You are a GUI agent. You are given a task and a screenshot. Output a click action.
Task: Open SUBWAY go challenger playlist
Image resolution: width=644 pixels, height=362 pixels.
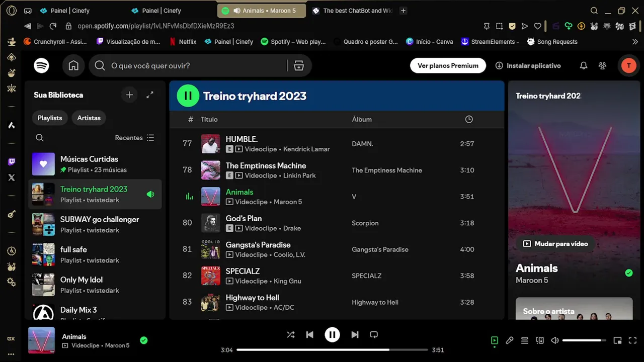point(95,224)
